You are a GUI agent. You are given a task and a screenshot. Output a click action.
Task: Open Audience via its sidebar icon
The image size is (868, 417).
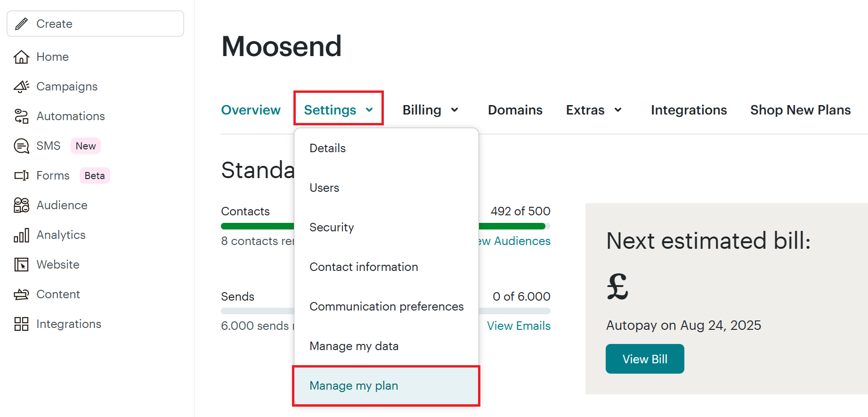pos(21,205)
